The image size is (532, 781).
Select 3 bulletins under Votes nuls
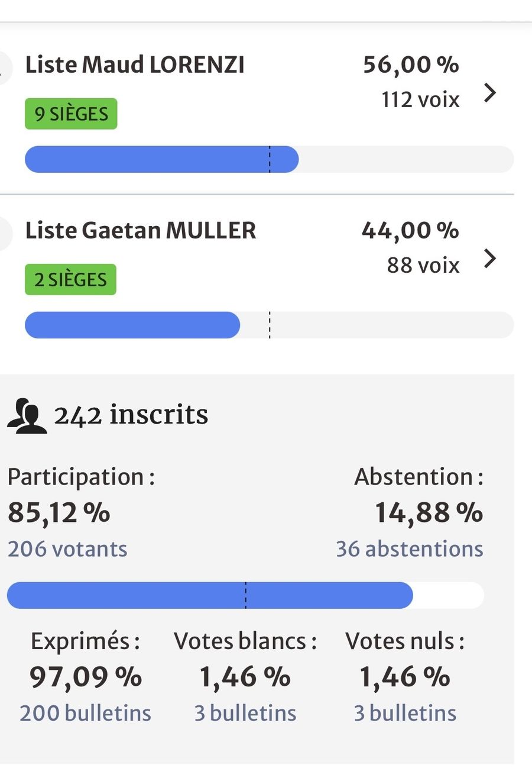405,713
